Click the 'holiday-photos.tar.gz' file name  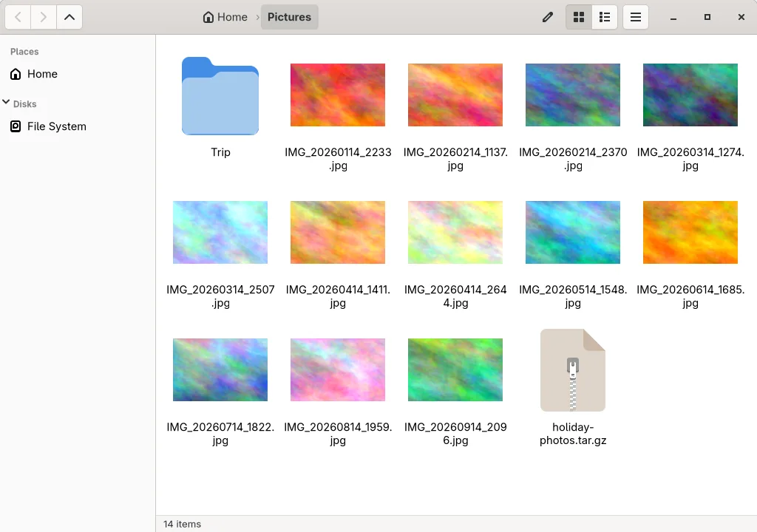573,434
